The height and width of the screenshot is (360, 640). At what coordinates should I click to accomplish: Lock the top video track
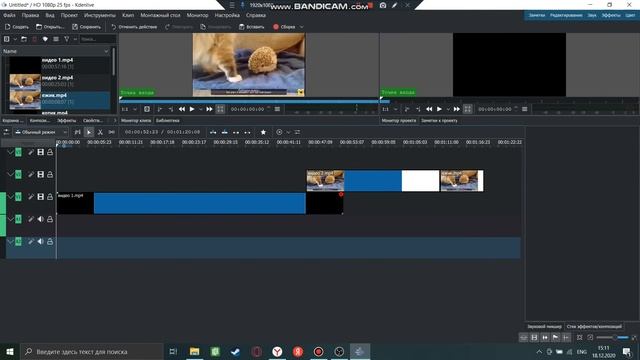(x=50, y=152)
